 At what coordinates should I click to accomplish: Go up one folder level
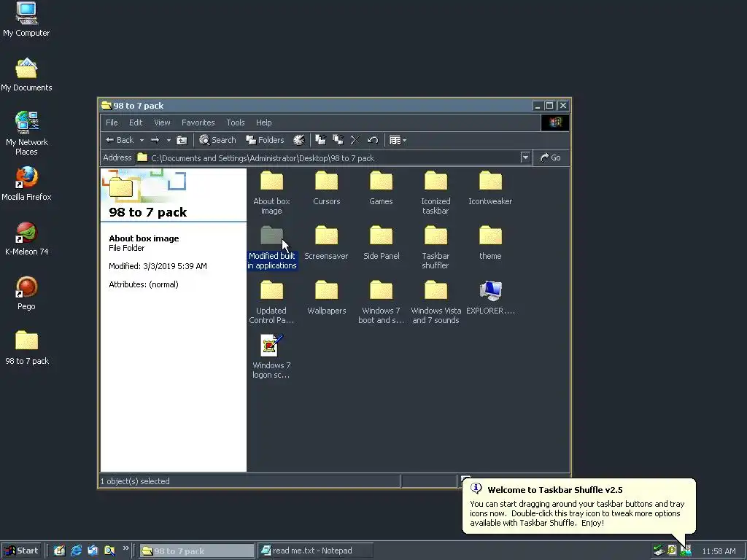(x=182, y=140)
